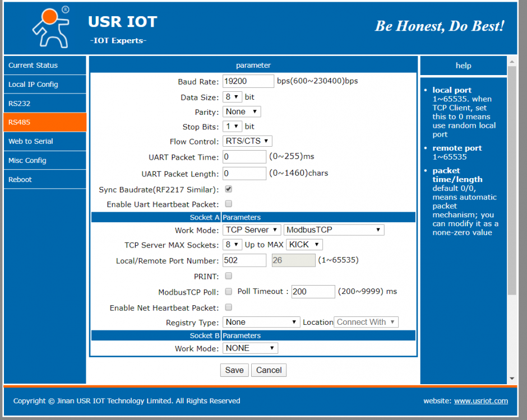Image resolution: width=527 pixels, height=420 pixels.
Task: Click the help panel vertical scrollbar
Action: pyautogui.click(x=512, y=179)
